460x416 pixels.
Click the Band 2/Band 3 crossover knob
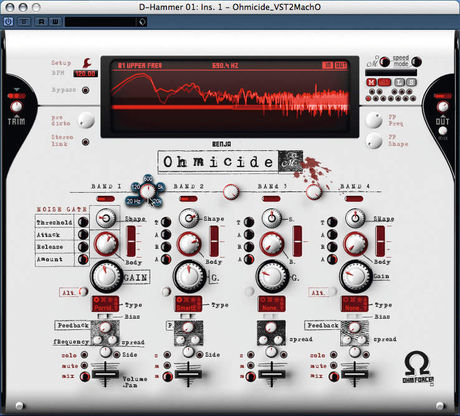click(231, 192)
